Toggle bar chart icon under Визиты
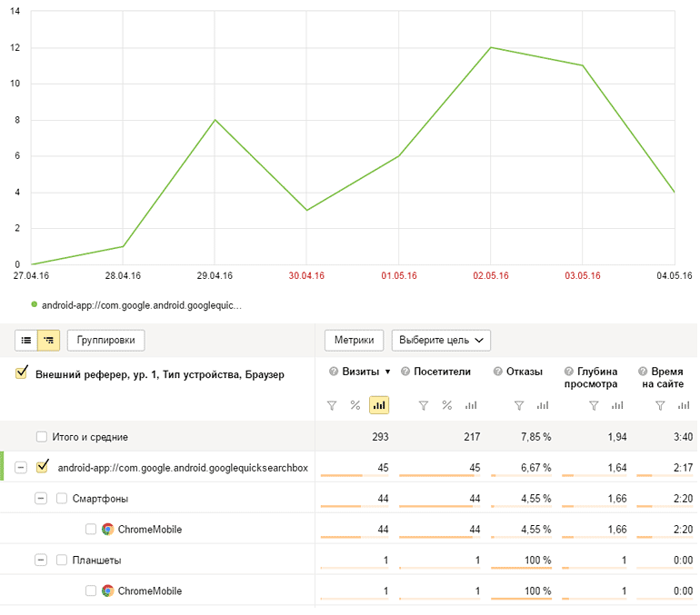The width and height of the screenshot is (700, 615). [x=379, y=405]
